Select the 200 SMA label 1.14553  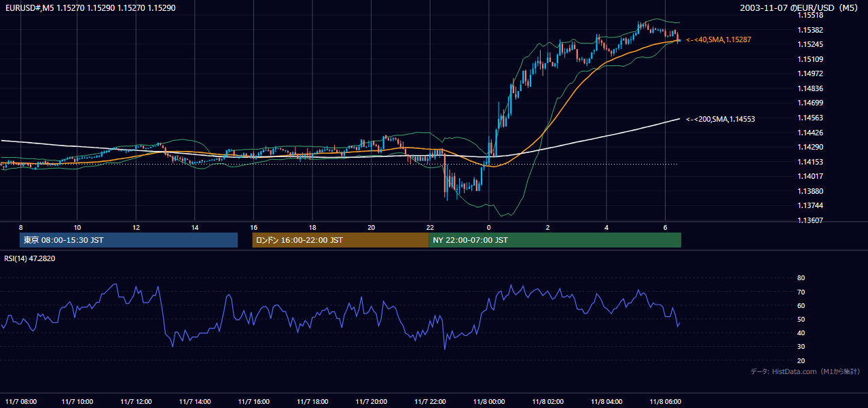point(721,119)
